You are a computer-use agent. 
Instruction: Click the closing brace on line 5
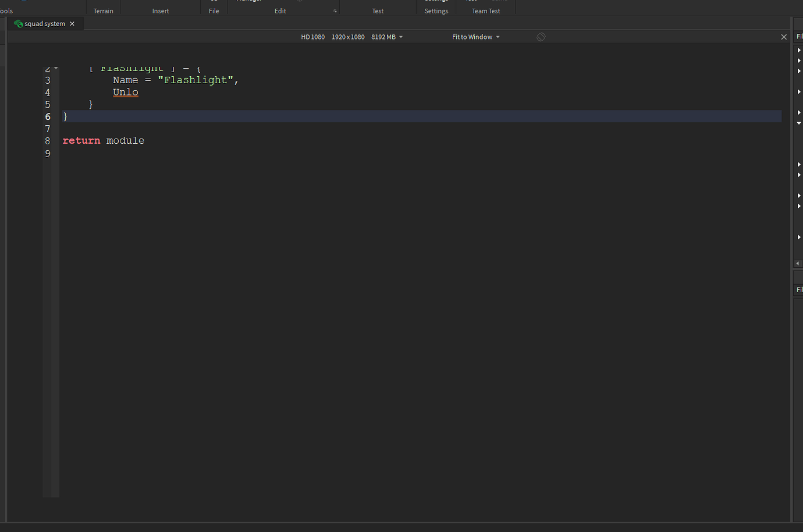(91, 104)
